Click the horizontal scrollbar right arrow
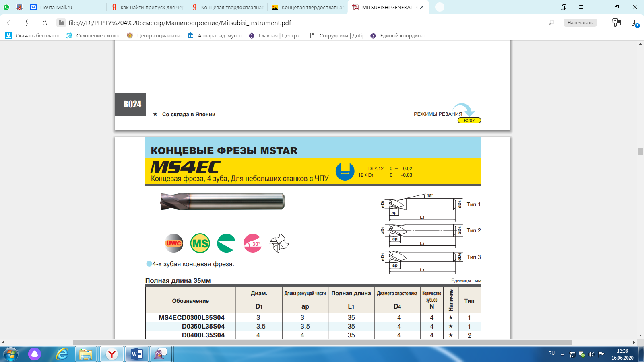The width and height of the screenshot is (644, 362). click(634, 343)
